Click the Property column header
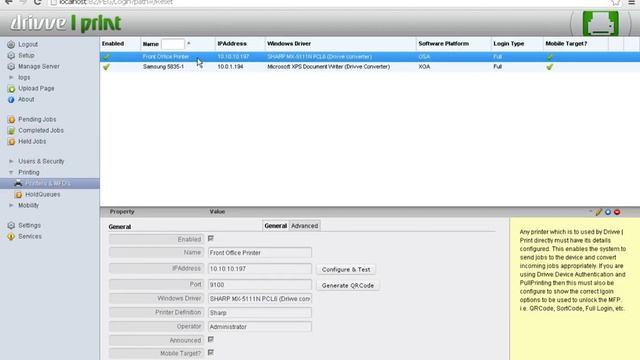The height and width of the screenshot is (360, 640). point(122,212)
